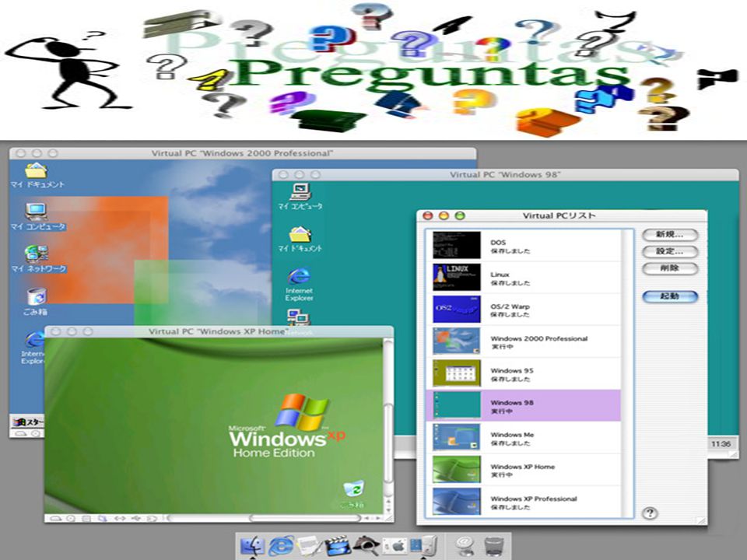Open recycle bin in Windows XP Home window
Viewport: 747px width, 560px height.
[353, 493]
